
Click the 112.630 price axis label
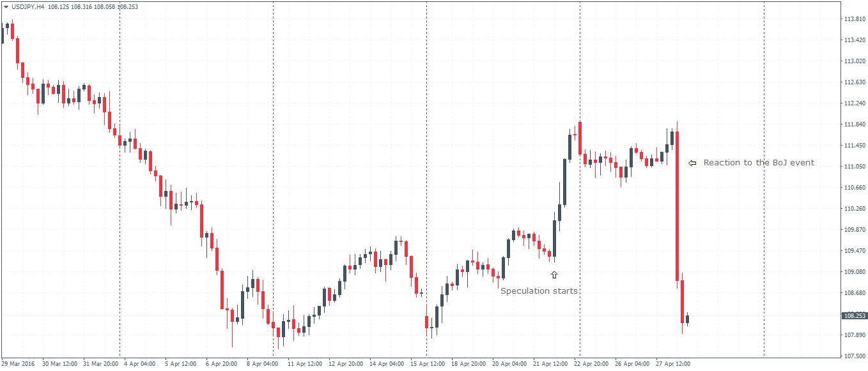tap(855, 82)
